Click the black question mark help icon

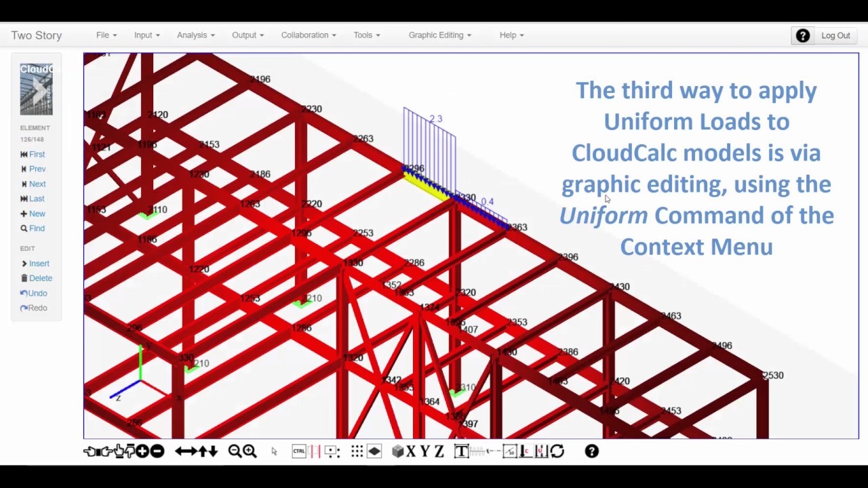coord(802,36)
